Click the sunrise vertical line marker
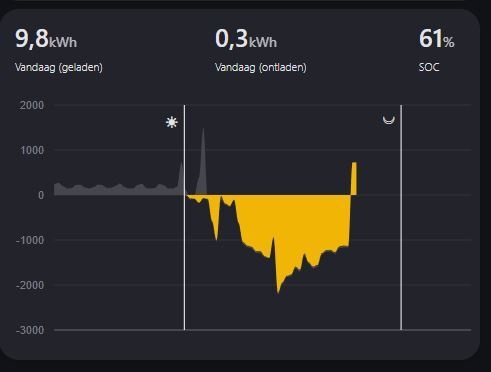This screenshot has width=491, height=372. click(185, 217)
